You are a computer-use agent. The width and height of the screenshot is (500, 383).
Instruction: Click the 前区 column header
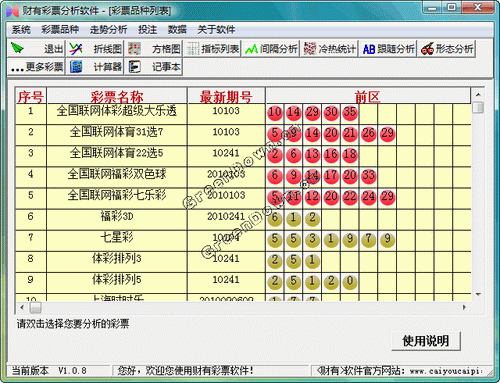tap(368, 96)
